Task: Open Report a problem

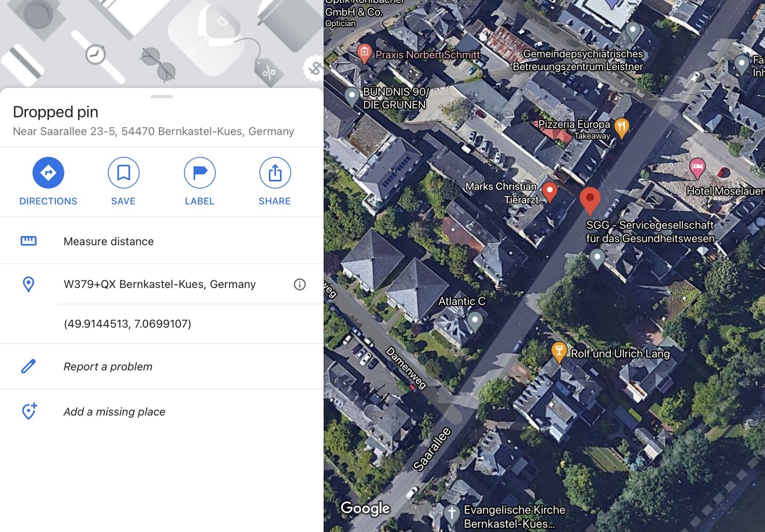Action: coord(162,367)
